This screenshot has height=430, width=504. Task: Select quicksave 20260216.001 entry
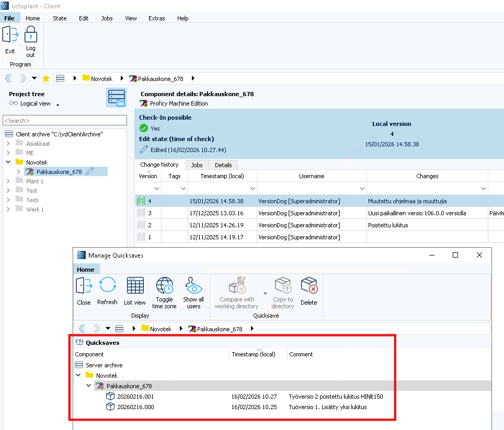(135, 397)
